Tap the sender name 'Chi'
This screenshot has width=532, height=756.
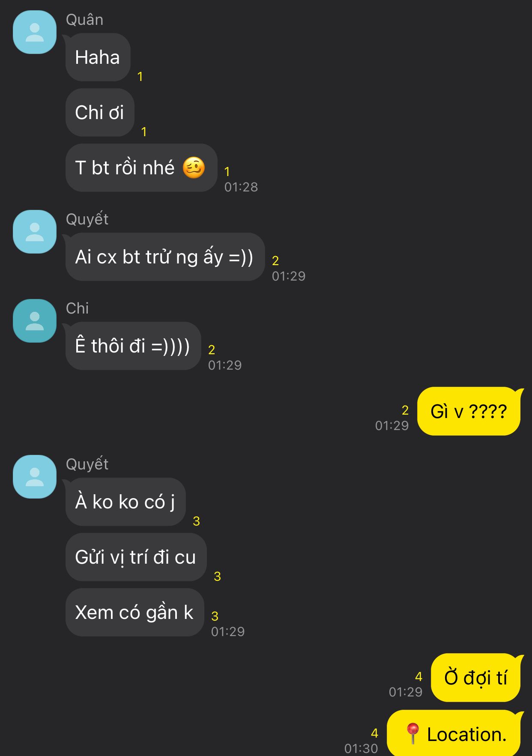77,308
